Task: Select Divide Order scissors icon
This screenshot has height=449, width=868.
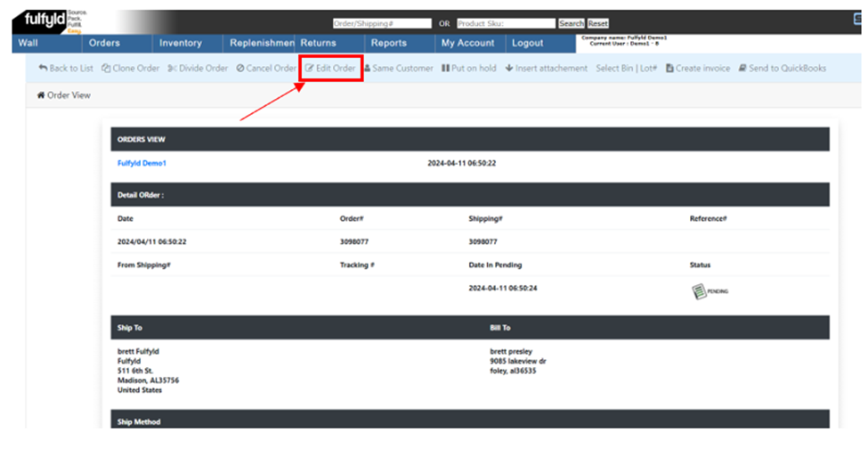Action: pyautogui.click(x=172, y=69)
